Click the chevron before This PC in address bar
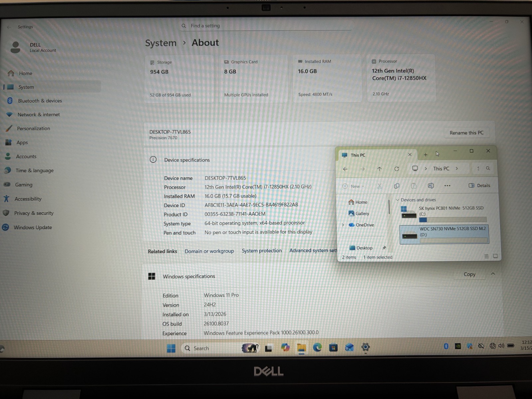532x399 pixels. point(426,169)
